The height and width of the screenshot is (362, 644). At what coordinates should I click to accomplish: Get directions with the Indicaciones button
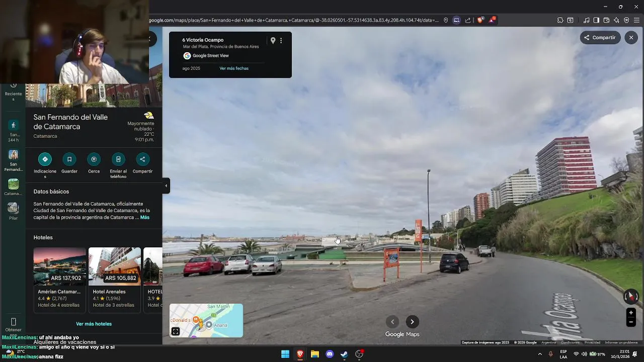tap(45, 159)
